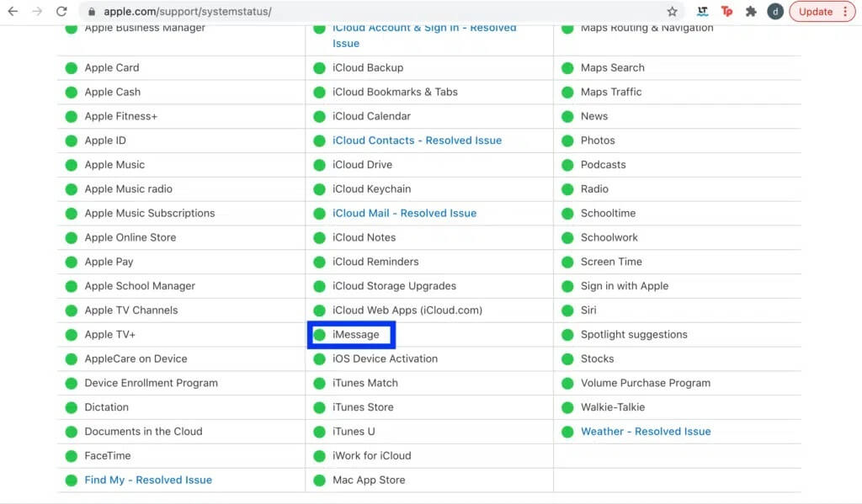
Task: Click the Update button
Action: pos(822,12)
